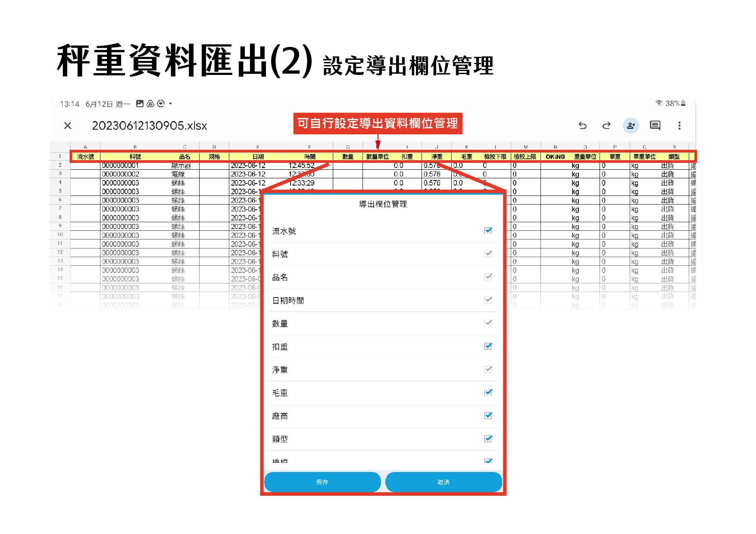The width and height of the screenshot is (756, 534).
Task: Redo the spreadsheet edit
Action: click(x=606, y=125)
